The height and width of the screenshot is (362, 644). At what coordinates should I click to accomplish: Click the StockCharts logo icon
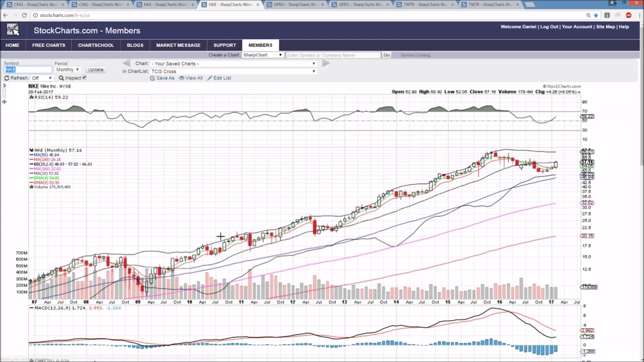pos(13,30)
